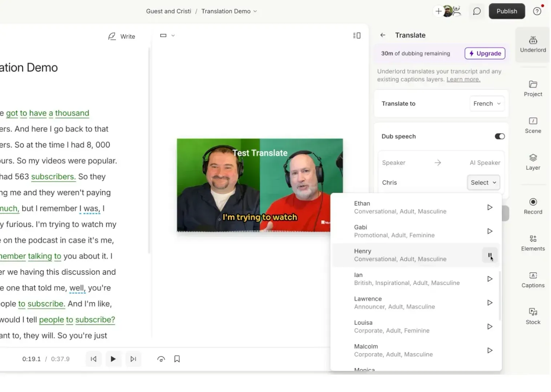
Task: Open the Translate to French language dropdown
Action: coord(487,103)
